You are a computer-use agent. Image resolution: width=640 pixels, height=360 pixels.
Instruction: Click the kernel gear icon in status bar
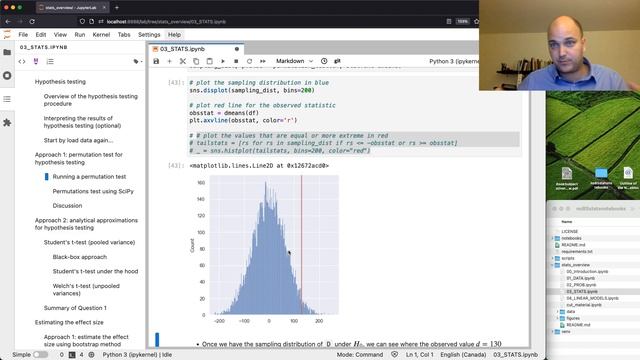(x=91, y=355)
